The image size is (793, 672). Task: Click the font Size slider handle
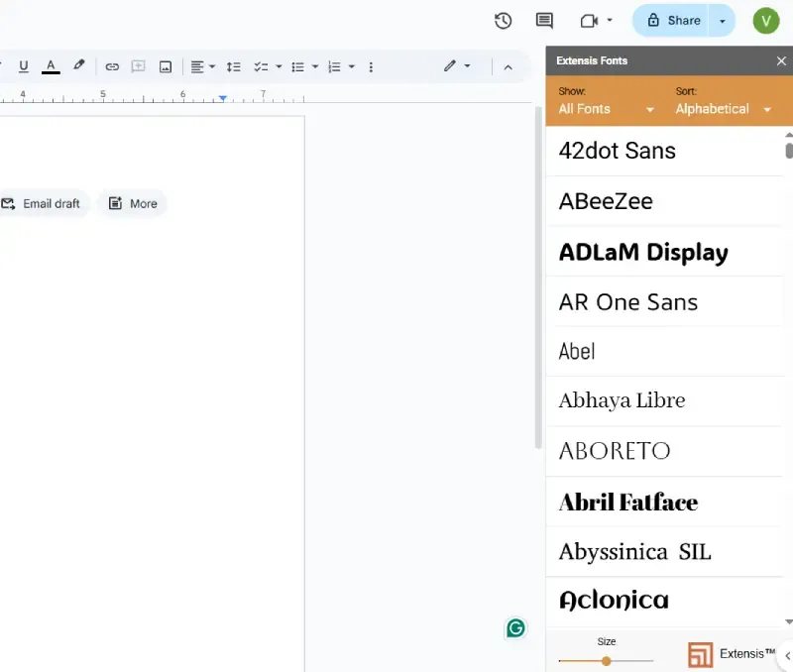pos(607,661)
